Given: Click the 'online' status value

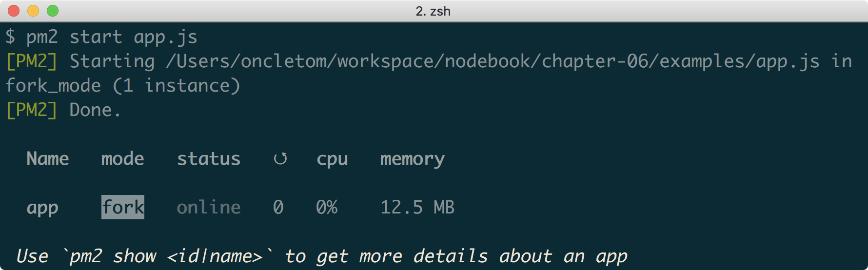Looking at the screenshot, I should [x=209, y=208].
